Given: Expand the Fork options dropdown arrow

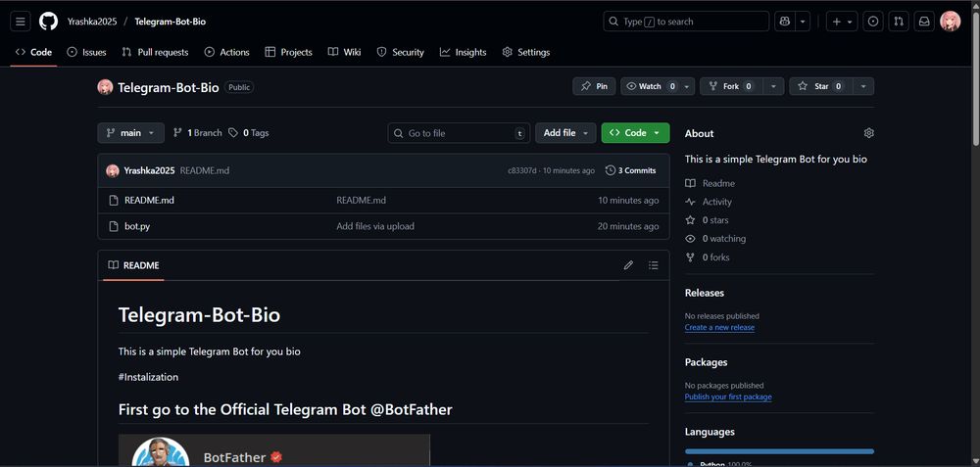Looking at the screenshot, I should click(774, 86).
